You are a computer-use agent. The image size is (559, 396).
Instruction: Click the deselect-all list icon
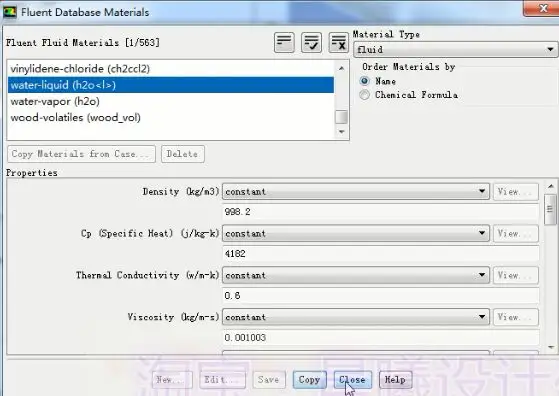pos(338,42)
